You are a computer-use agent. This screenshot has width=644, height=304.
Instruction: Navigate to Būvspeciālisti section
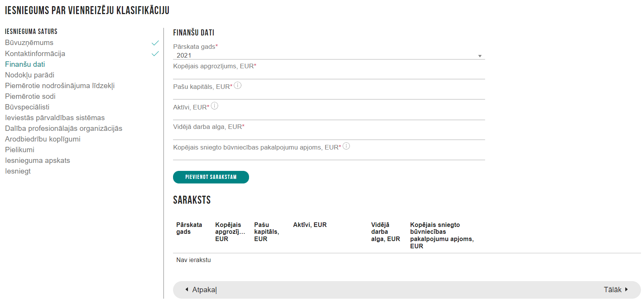pyautogui.click(x=27, y=107)
